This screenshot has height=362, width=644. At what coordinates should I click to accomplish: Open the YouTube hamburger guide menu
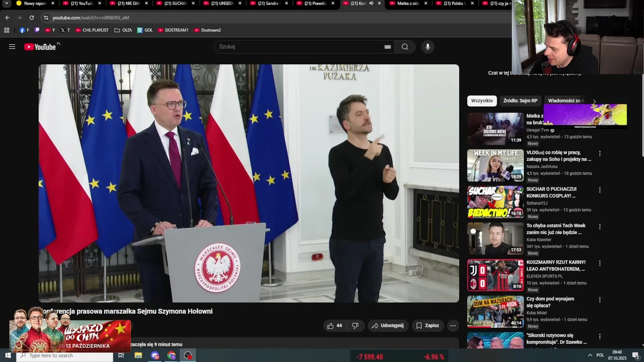12,47
